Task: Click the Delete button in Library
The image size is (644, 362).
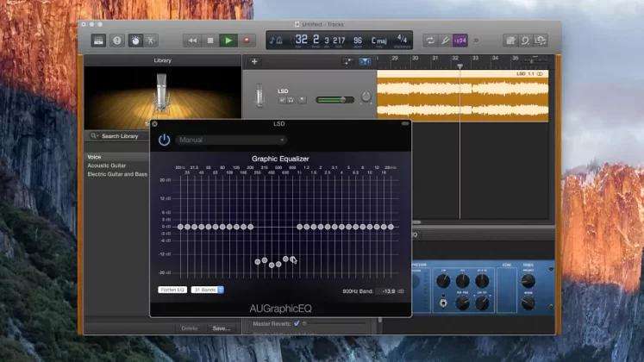Action: pyautogui.click(x=190, y=328)
